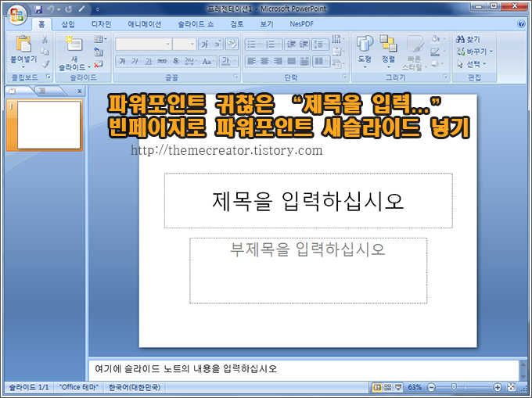Toggle text shadow S button

coord(175,61)
